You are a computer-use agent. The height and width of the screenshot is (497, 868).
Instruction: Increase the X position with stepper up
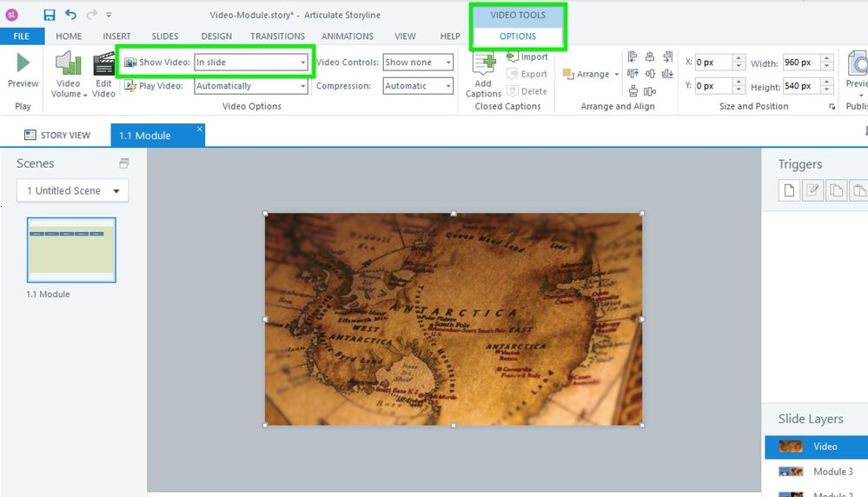pos(739,58)
